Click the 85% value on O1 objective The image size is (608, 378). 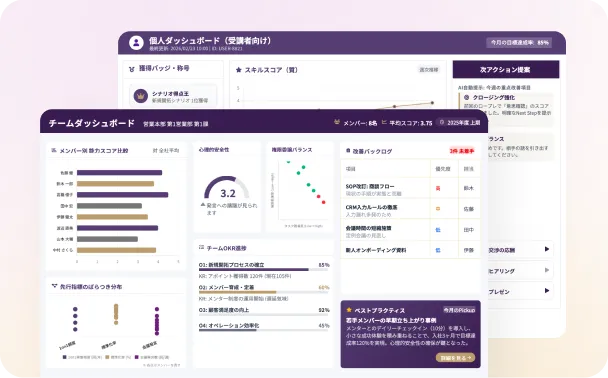[x=324, y=265]
